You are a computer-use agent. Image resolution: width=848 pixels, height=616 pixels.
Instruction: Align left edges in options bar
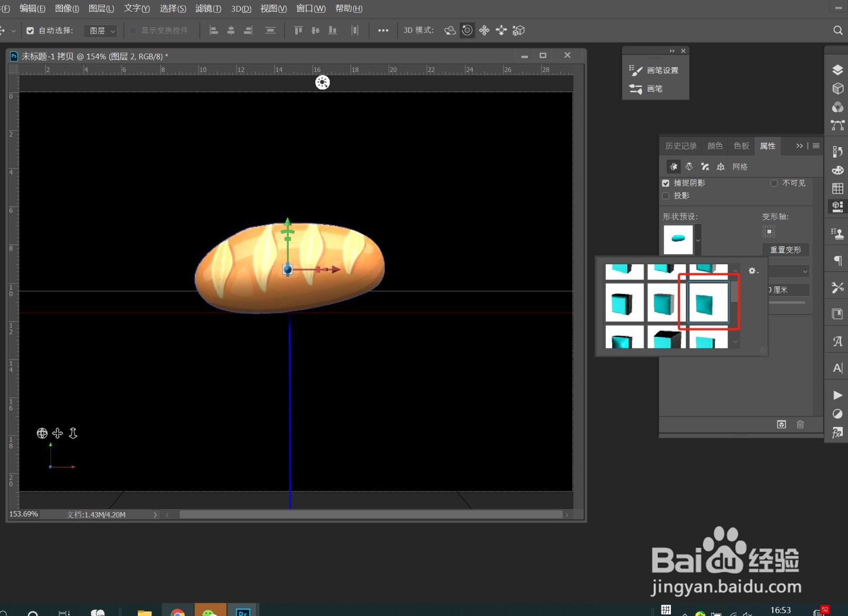click(214, 30)
